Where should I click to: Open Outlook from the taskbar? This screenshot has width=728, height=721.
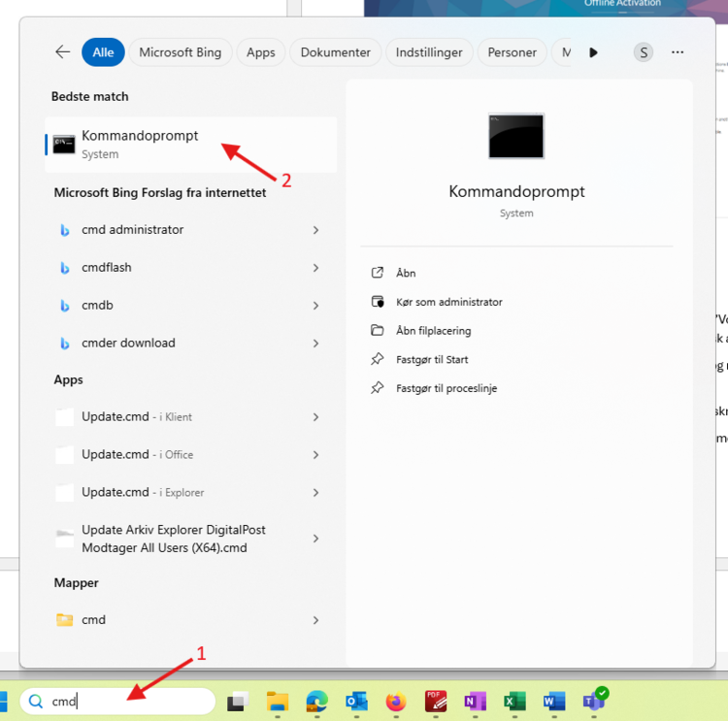click(356, 702)
